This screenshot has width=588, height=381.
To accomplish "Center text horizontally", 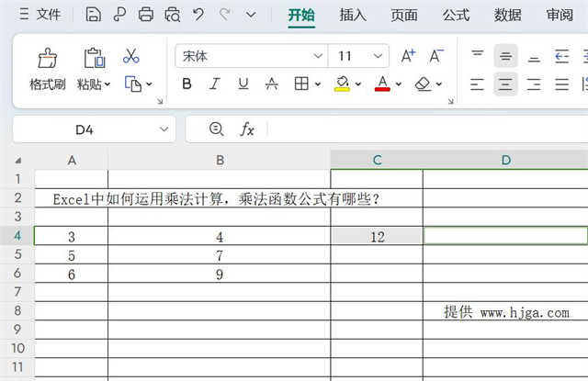I will (x=505, y=84).
